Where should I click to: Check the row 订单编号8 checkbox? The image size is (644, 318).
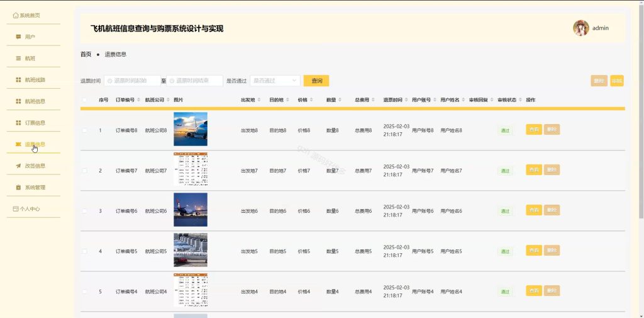[85, 130]
